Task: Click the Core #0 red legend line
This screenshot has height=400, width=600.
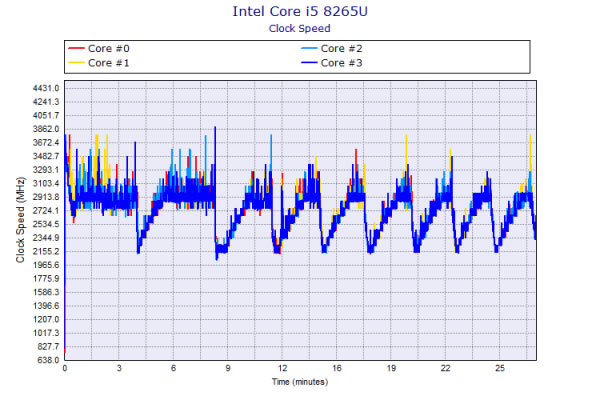Action: click(76, 49)
